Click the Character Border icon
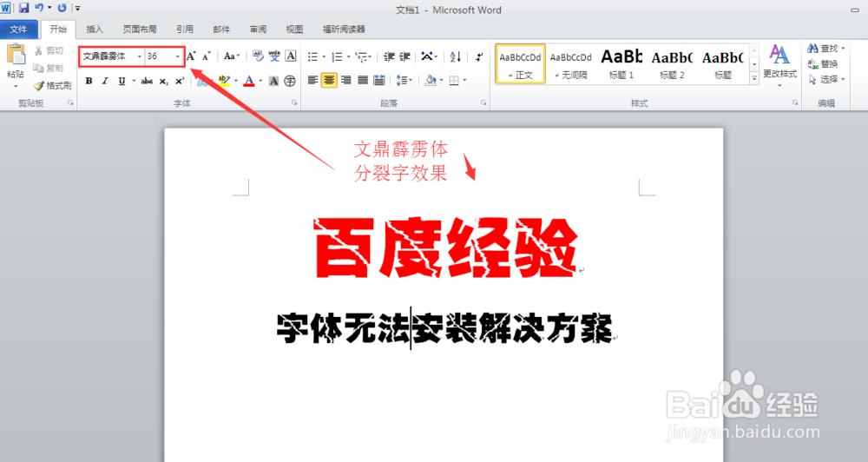This screenshot has height=462, width=868. pyautogui.click(x=291, y=56)
